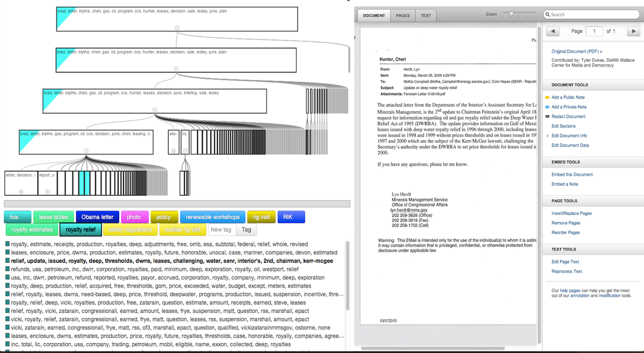Select the policy tag

coord(164,217)
